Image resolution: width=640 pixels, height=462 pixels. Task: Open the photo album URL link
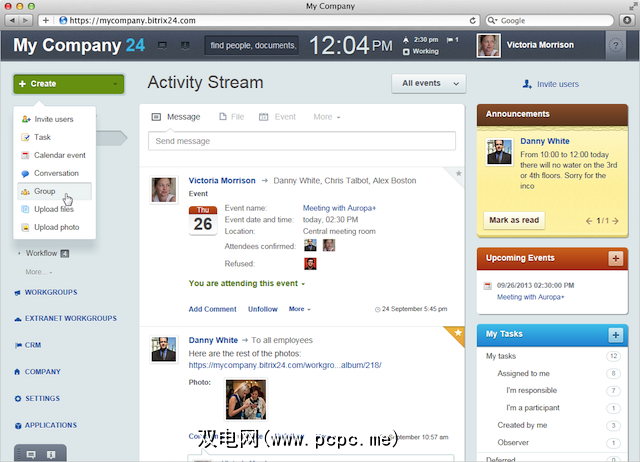(x=285, y=365)
